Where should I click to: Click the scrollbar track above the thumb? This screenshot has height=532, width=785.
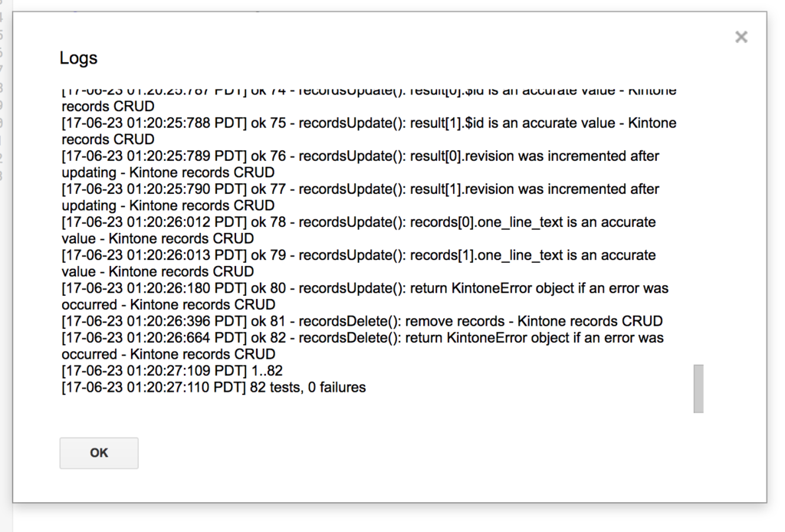tap(698, 225)
